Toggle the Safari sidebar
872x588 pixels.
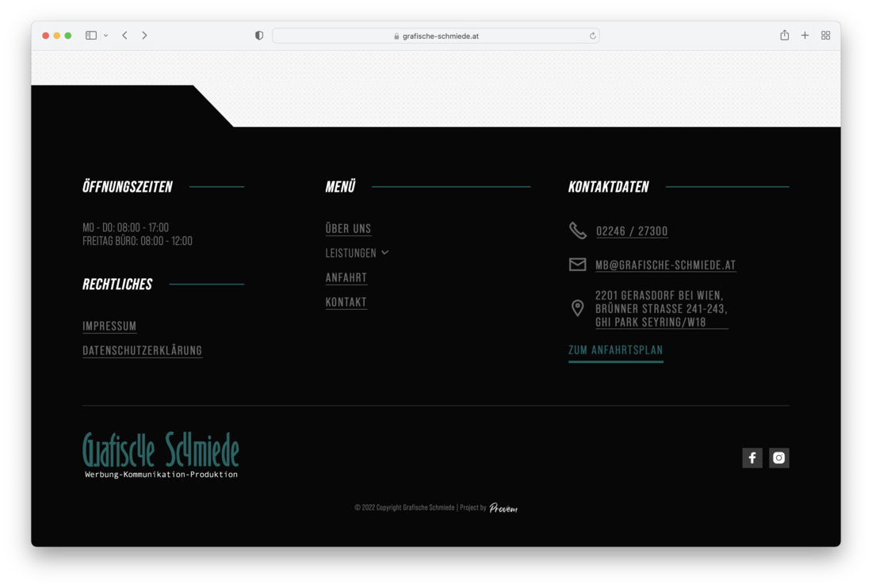[x=91, y=36]
